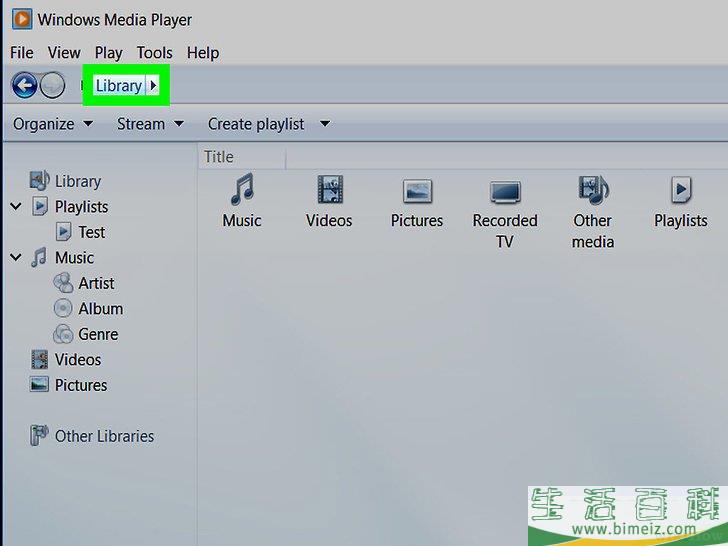Viewport: 728px width, 546px height.
Task: Open the Play menu
Action: pyautogui.click(x=108, y=53)
